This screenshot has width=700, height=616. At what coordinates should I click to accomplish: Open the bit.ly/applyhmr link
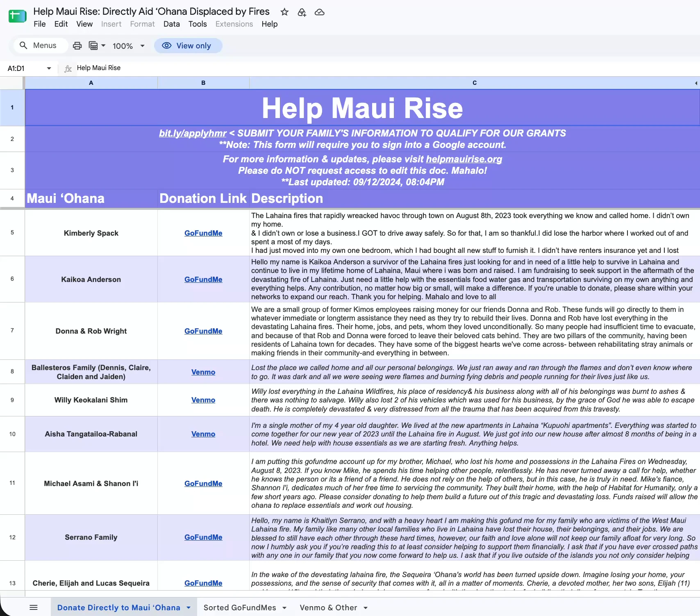[x=193, y=133]
